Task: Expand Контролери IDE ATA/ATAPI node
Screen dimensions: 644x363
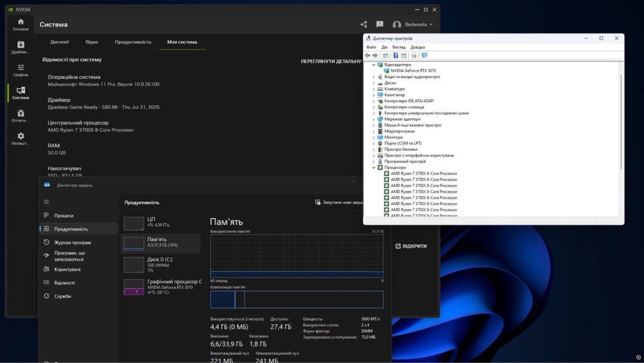Action: click(x=374, y=101)
